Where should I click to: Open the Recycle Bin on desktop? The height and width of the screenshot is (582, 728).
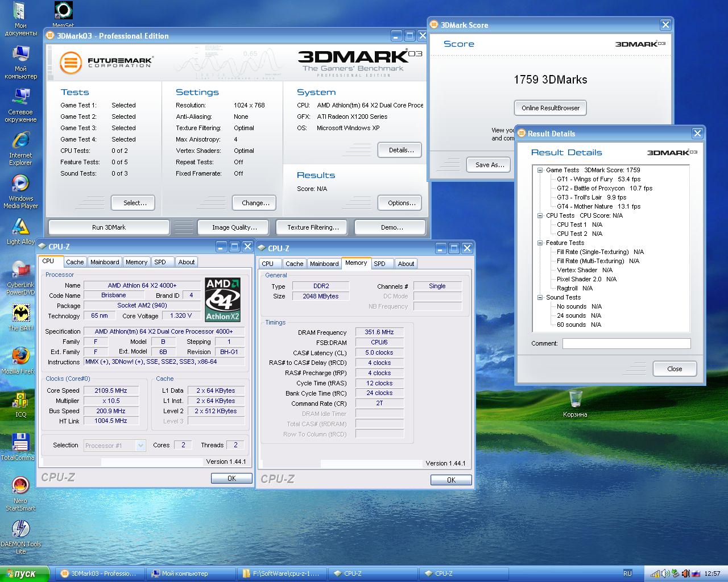click(x=575, y=404)
